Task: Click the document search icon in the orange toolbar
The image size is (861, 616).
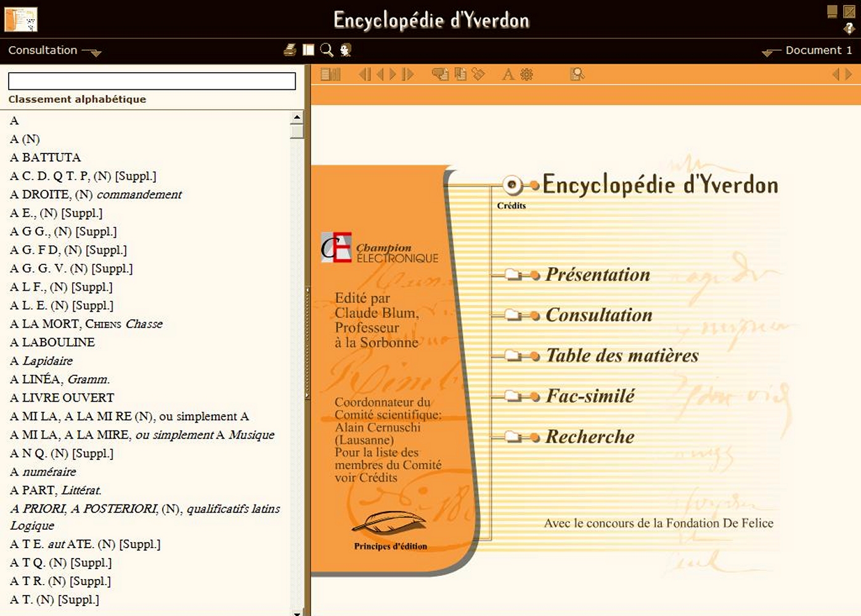Action: [577, 75]
